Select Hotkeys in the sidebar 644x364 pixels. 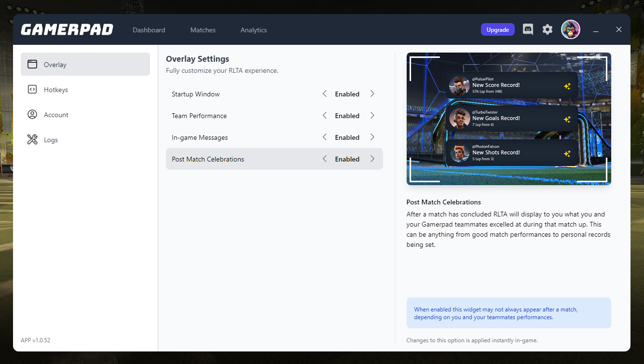pyautogui.click(x=85, y=89)
